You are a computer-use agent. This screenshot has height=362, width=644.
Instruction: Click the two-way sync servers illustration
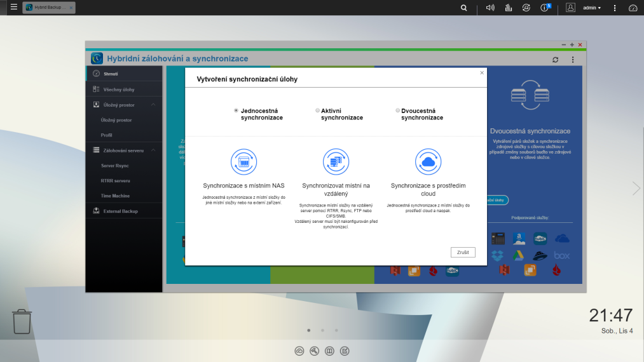click(530, 95)
